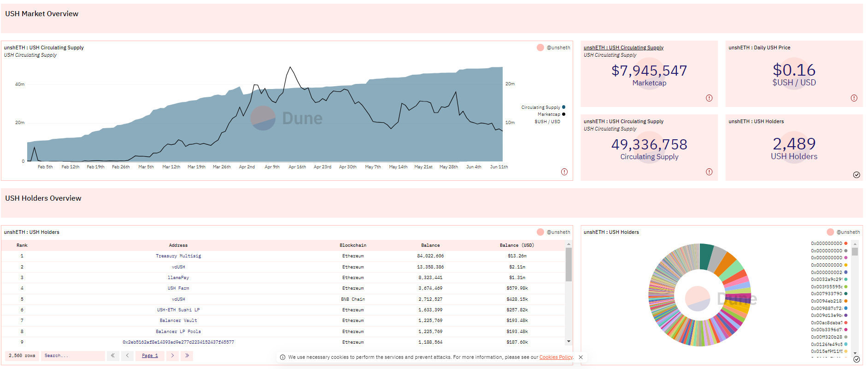Image resolution: width=868 pixels, height=369 pixels.
Task: Click the holders table Search field
Action: (72, 356)
